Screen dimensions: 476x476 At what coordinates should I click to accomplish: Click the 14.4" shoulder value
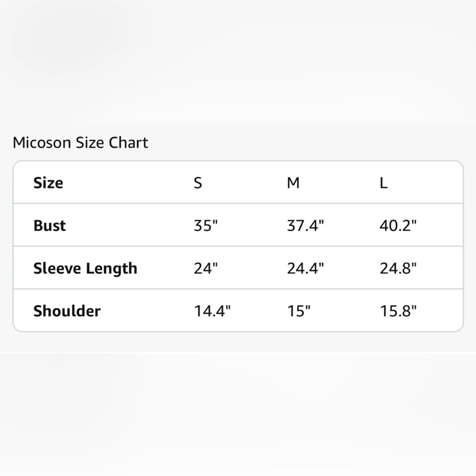click(x=212, y=311)
